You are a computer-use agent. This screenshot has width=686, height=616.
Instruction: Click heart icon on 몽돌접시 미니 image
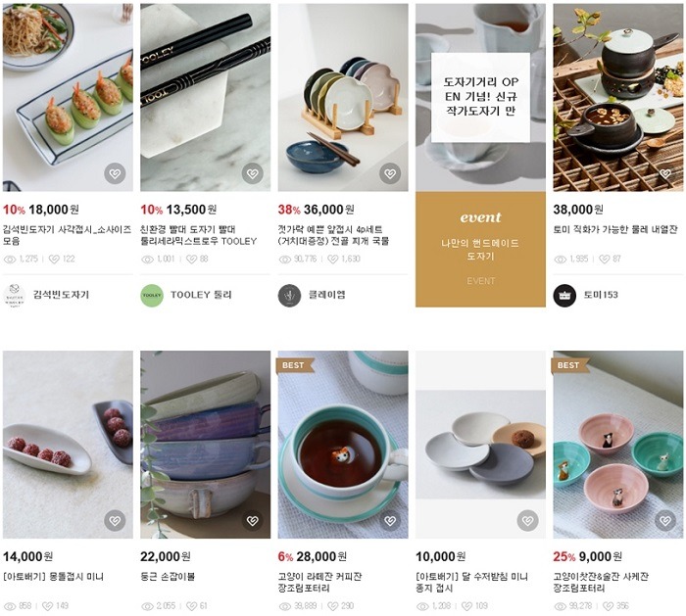pos(116,521)
